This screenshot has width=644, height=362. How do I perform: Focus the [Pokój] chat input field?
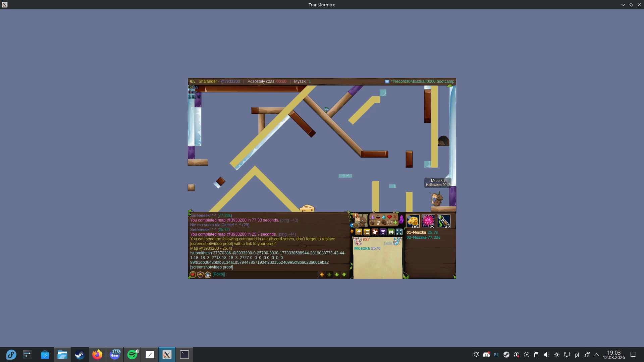pyautogui.click(x=265, y=275)
